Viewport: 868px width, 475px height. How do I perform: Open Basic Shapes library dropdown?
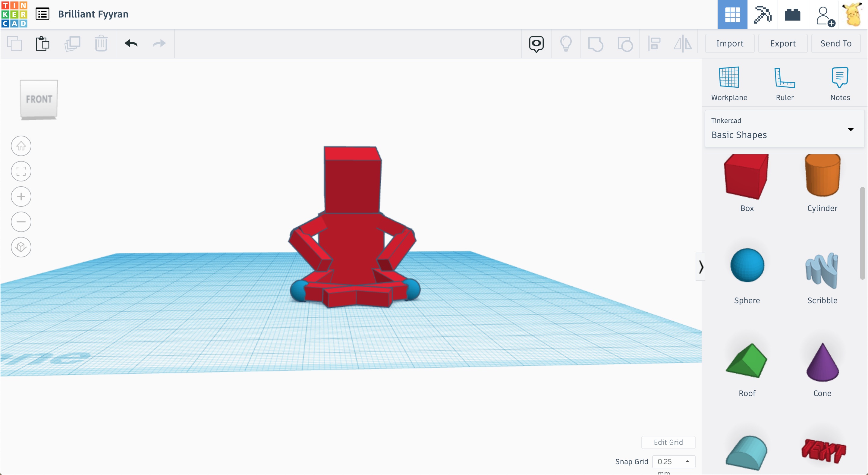tap(785, 129)
